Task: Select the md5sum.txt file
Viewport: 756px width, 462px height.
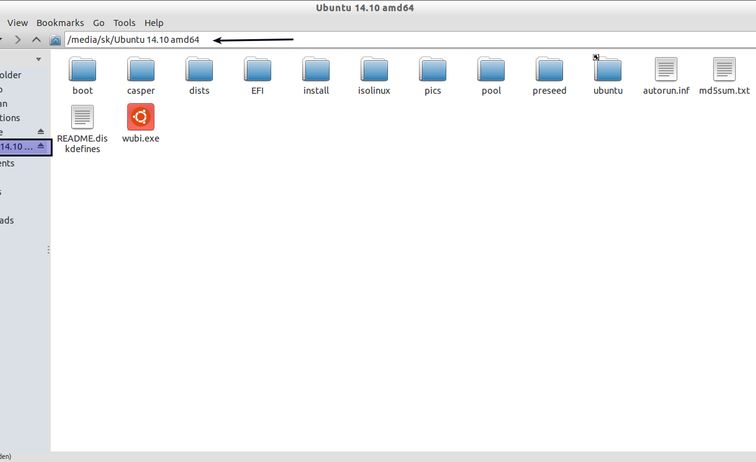Action: click(x=724, y=70)
